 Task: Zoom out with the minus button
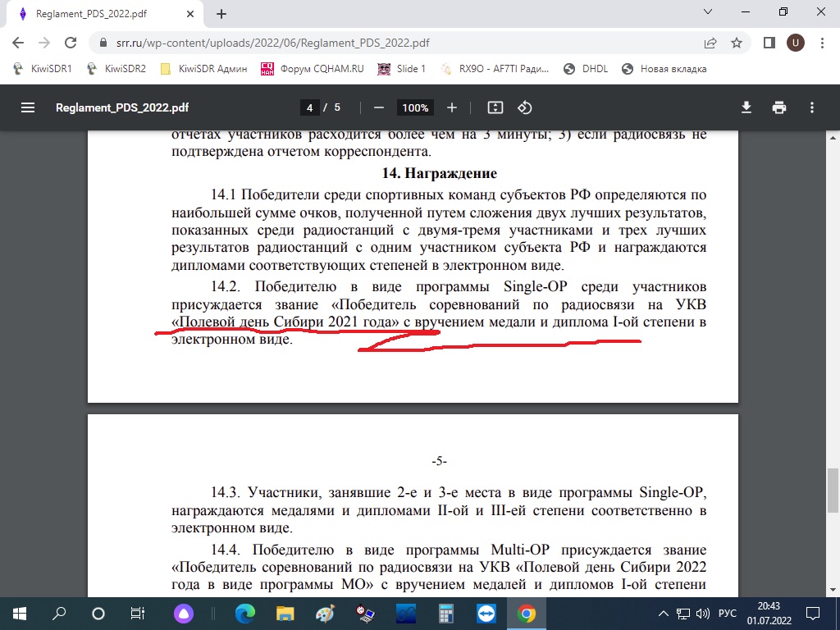(x=378, y=107)
